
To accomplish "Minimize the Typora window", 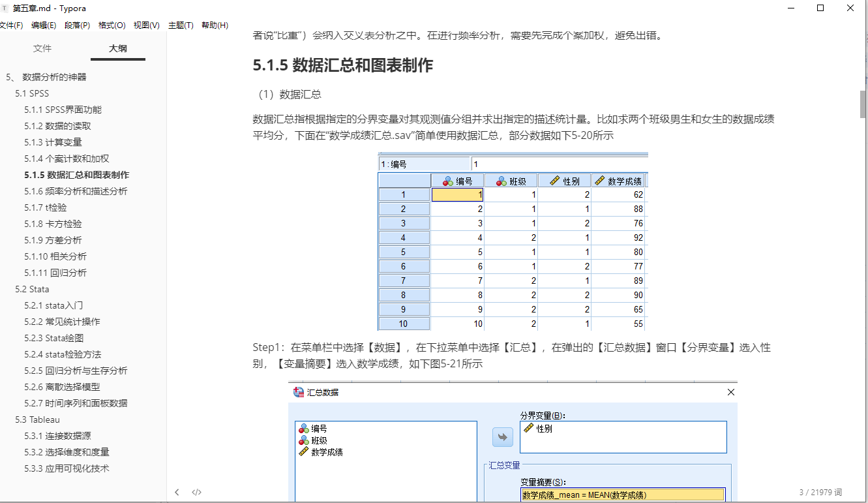I will click(790, 8).
